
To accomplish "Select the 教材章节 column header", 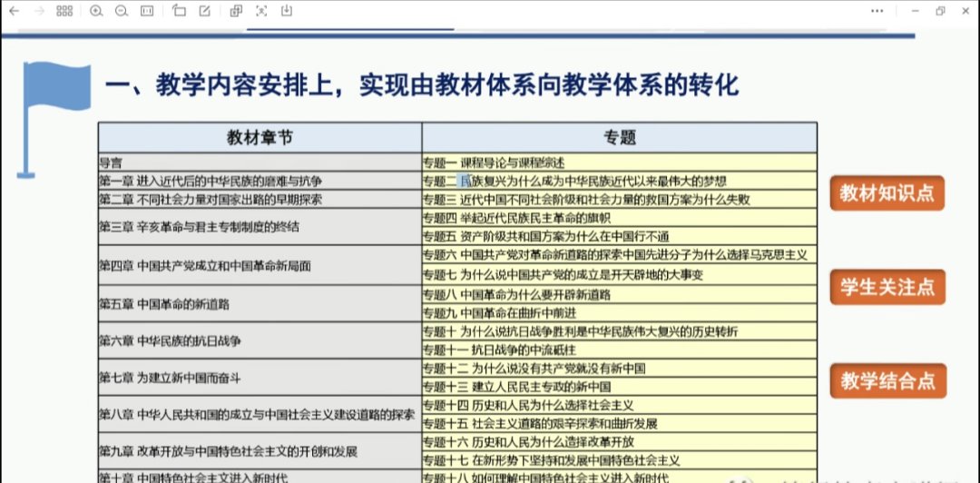I will (260, 138).
